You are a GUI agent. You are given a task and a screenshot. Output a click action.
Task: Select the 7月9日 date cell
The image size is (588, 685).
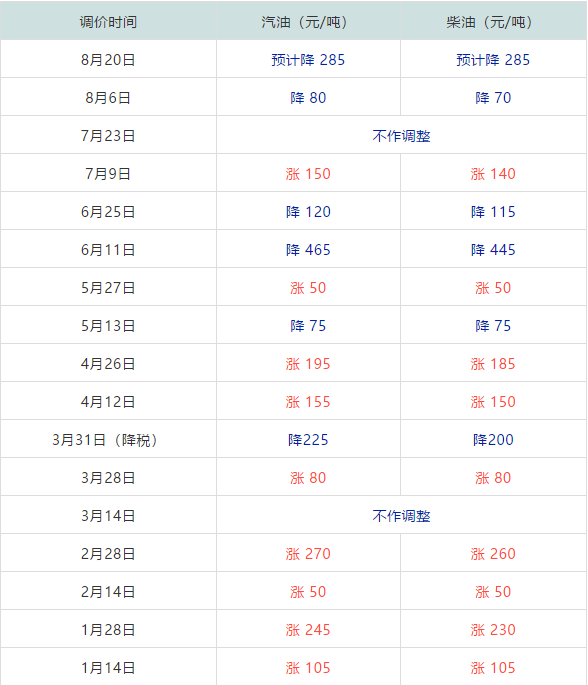tap(108, 174)
